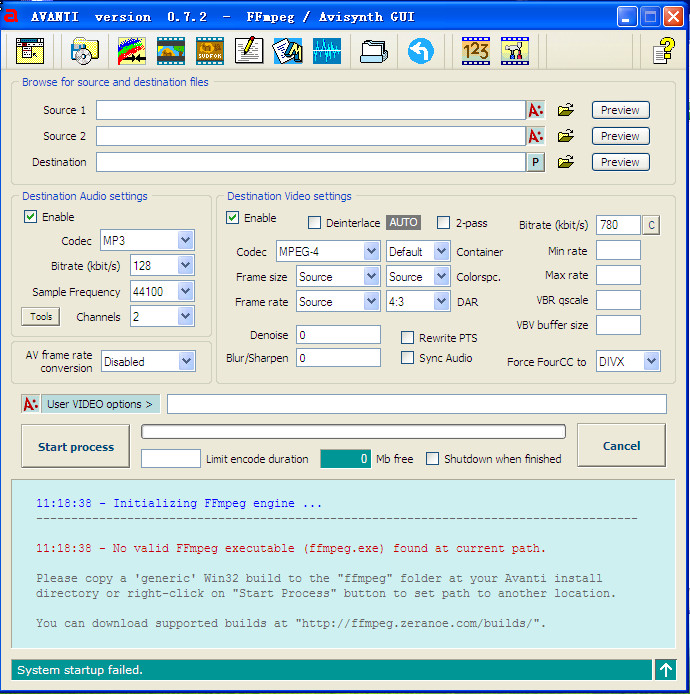Image resolution: width=690 pixels, height=694 pixels.
Task: Click the Avanti logo in title bar
Action: (x=11, y=16)
